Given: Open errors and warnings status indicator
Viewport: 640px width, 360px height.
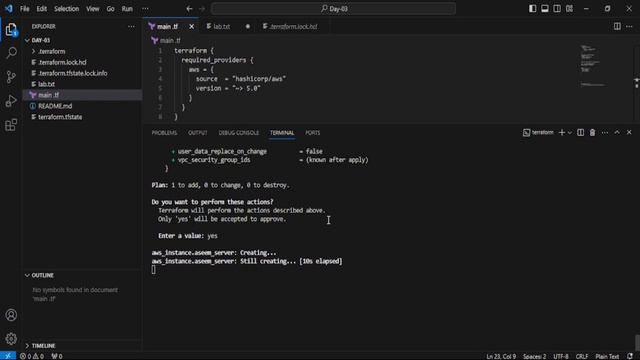Looking at the screenshot, I should click(x=32, y=356).
